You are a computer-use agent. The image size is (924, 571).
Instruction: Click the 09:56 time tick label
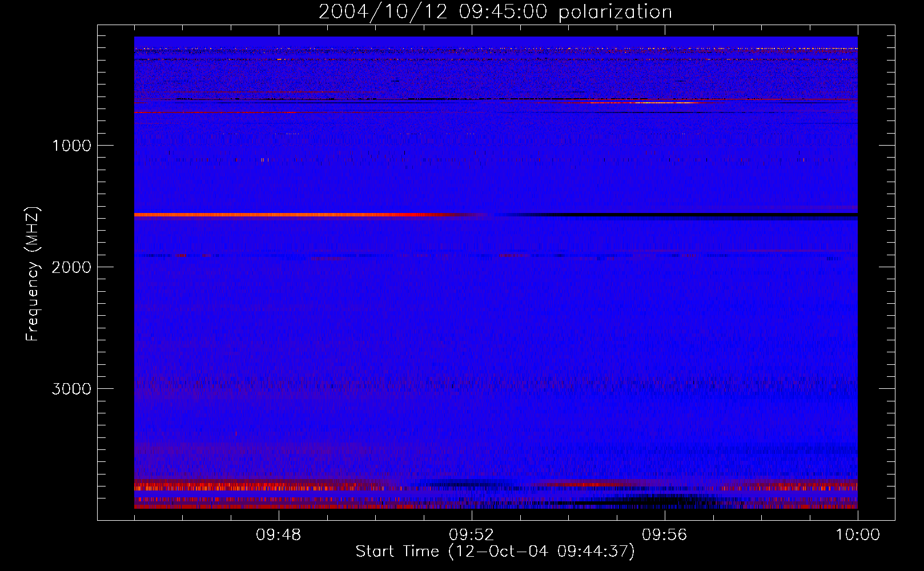[664, 535]
